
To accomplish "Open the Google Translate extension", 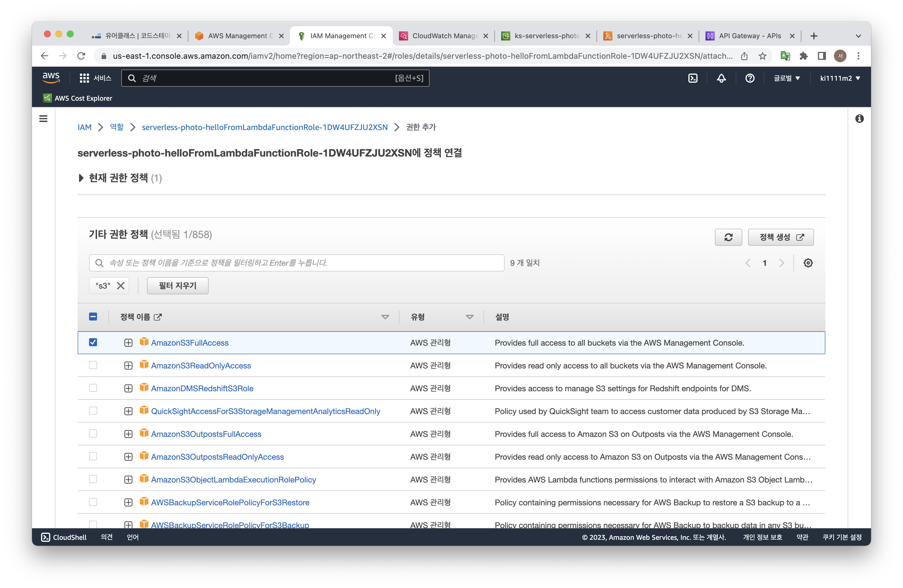I will pos(785,56).
